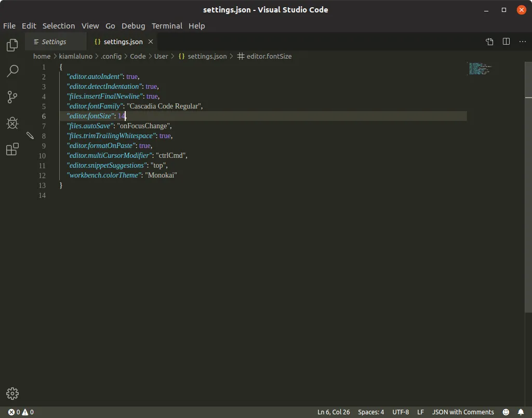Change language mode JSON with Comments

463,412
